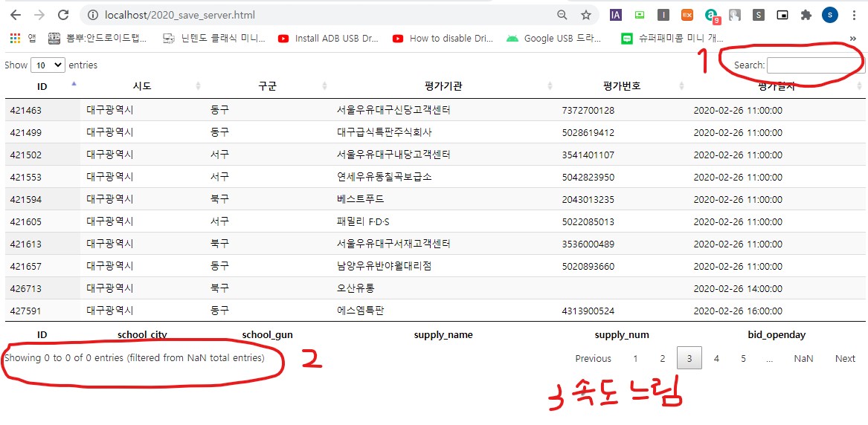Click the green monitor extension icon
The image size is (868, 425).
(640, 15)
